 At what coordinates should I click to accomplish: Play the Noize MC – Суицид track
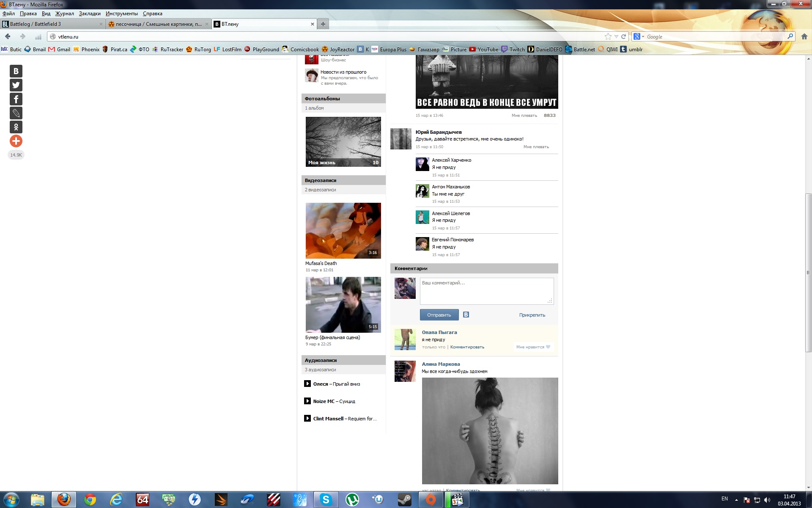(x=307, y=401)
